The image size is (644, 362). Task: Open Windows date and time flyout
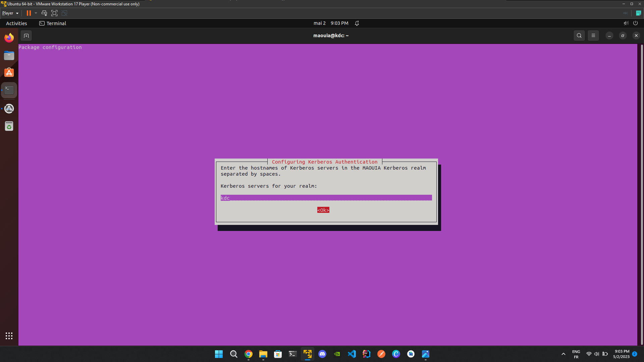(x=621, y=354)
